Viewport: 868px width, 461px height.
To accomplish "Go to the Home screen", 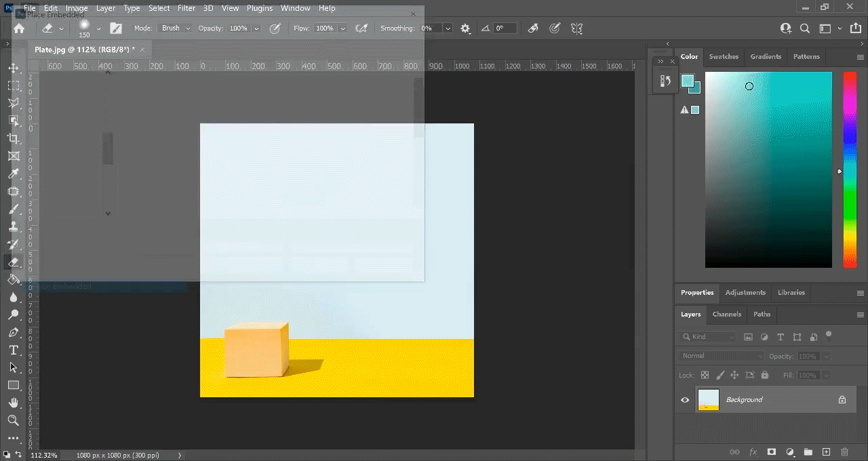I will click(x=19, y=28).
